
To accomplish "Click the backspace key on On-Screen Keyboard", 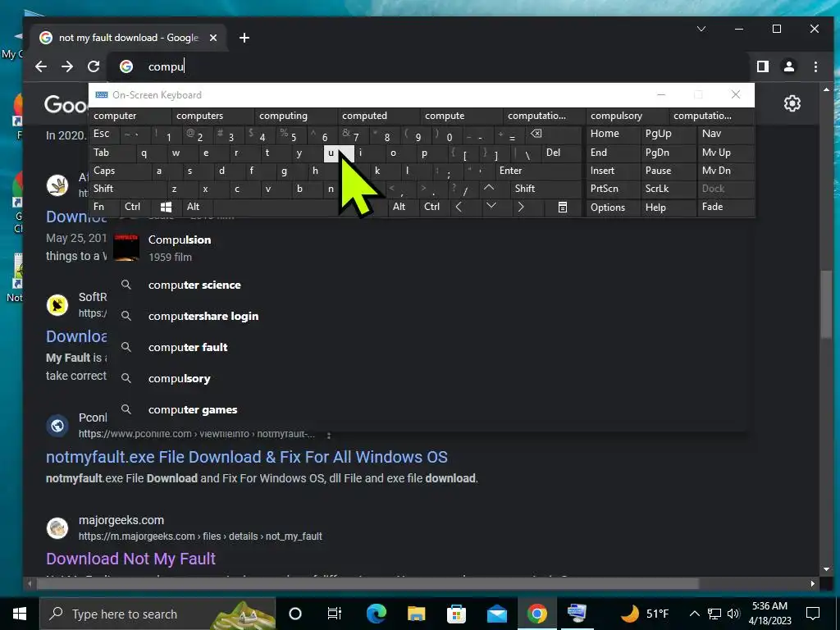I will click(x=536, y=134).
